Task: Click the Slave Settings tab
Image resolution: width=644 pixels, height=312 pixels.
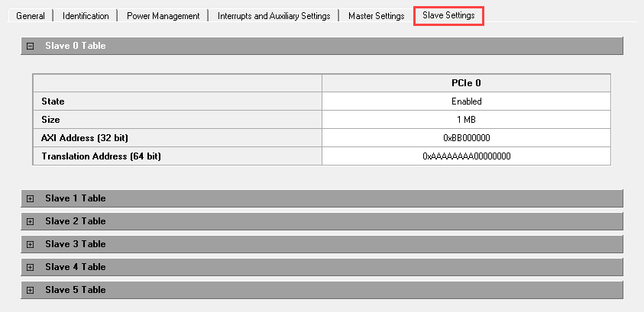Action: [448, 16]
